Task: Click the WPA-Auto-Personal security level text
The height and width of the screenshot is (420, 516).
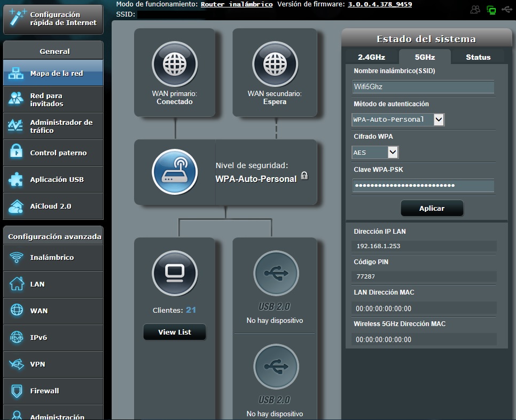Action: [x=256, y=179]
